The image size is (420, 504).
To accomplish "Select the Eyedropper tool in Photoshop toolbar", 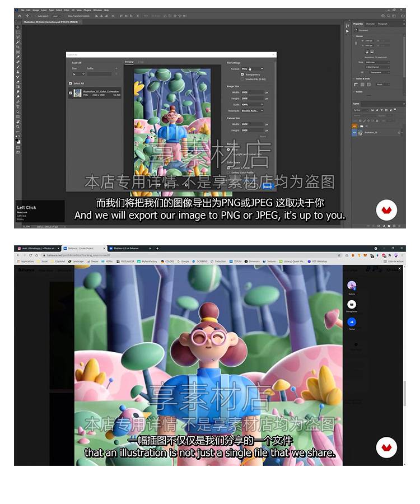I will click(18, 57).
